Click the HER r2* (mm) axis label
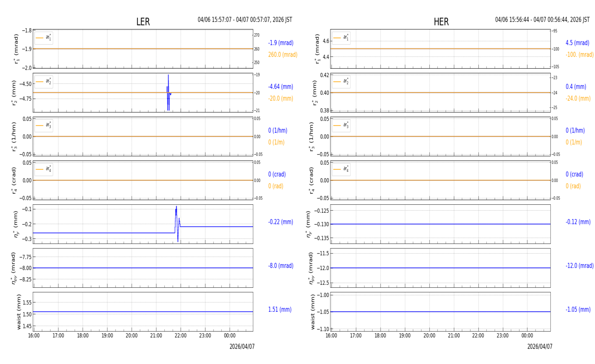The image size is (595, 364). pos(314,93)
